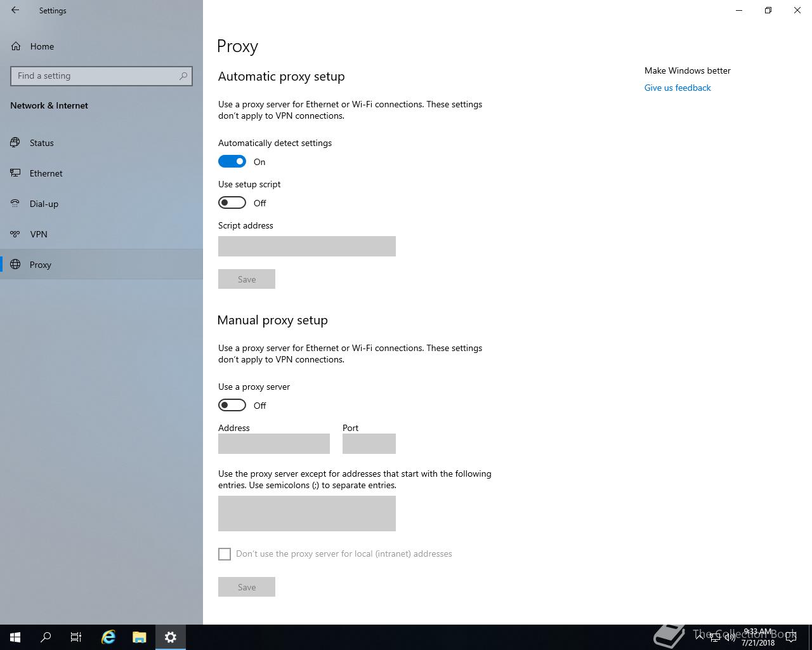
Task: Click the Settings gear on the taskbar
Action: pyautogui.click(x=171, y=637)
